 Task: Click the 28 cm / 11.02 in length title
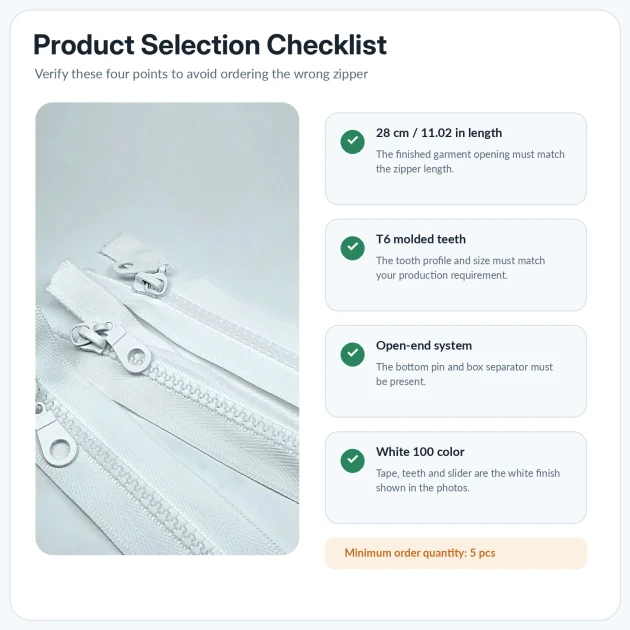point(439,133)
